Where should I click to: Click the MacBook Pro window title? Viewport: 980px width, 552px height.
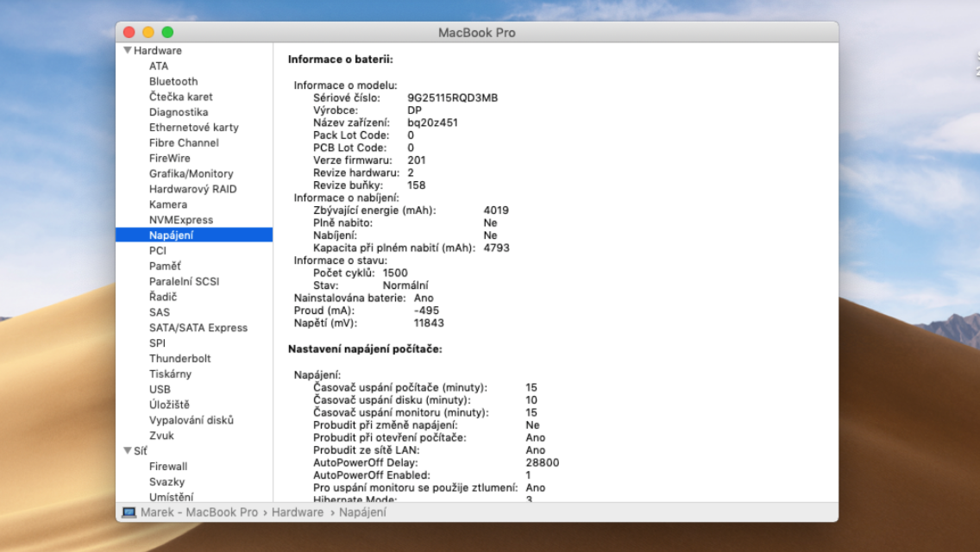[x=477, y=33]
